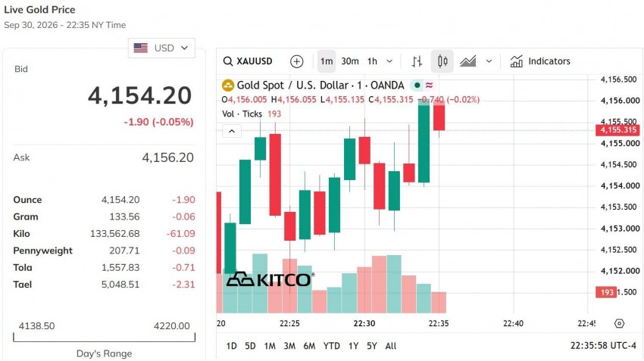Image resolution: width=644 pixels, height=361 pixels.
Task: Click the XAUUSD symbol search magnifier
Action: 227,61
